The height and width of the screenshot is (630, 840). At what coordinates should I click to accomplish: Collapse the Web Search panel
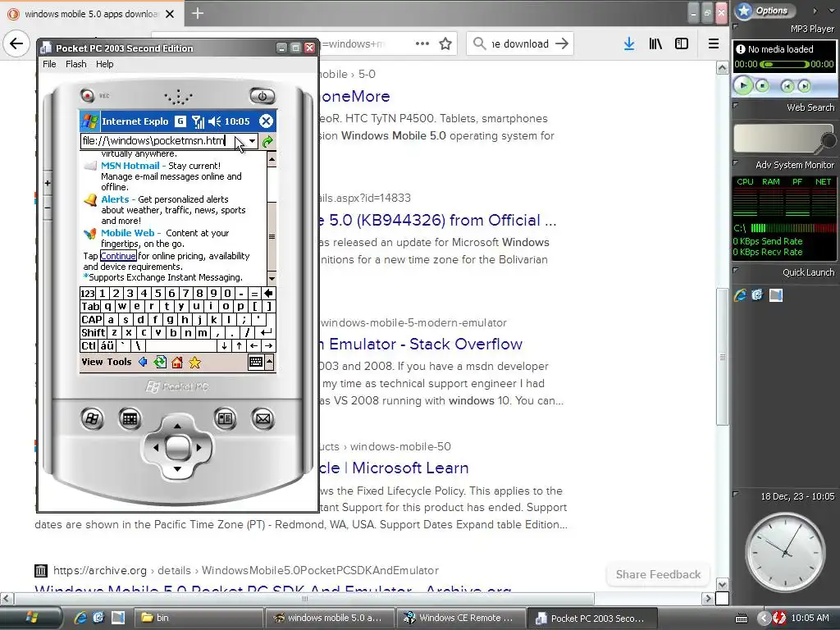point(735,106)
